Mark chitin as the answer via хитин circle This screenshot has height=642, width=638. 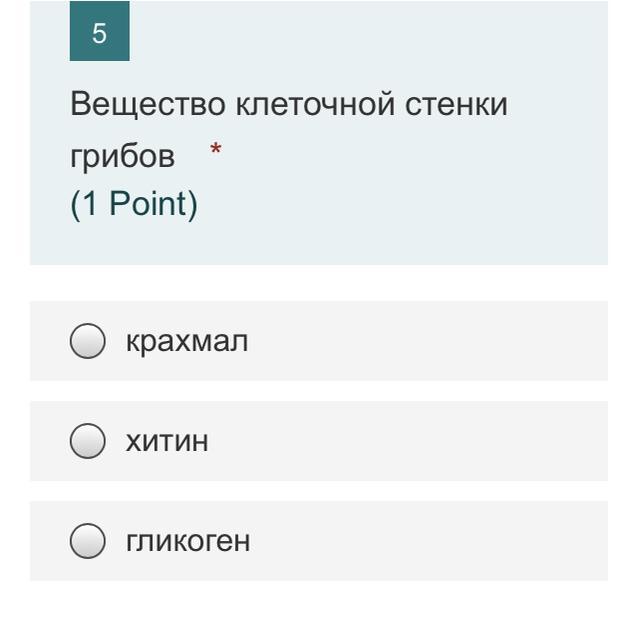(x=88, y=441)
